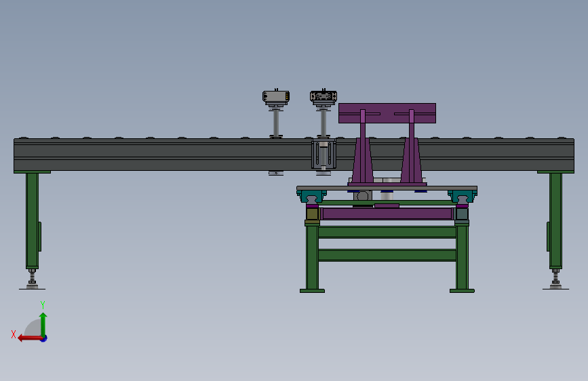Viewport: 588px width, 381px height.
Task: Select the left teal bearing block under the plate
Action: [x=311, y=197]
